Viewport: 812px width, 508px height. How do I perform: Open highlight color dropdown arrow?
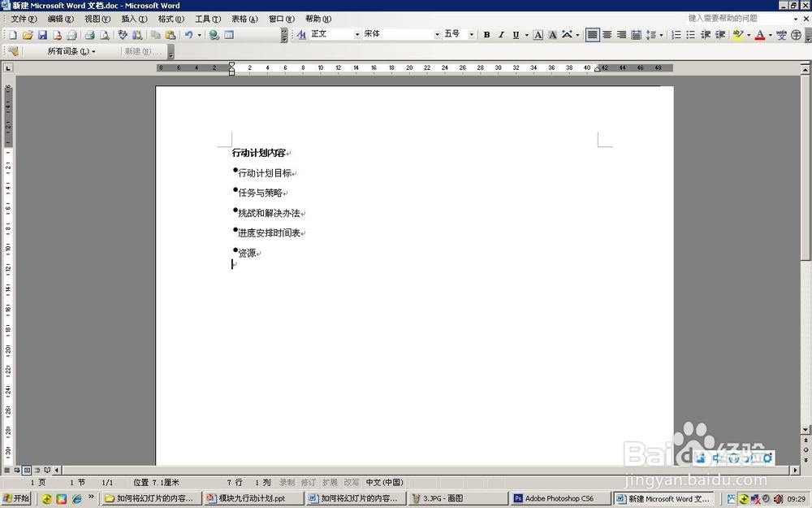(749, 35)
